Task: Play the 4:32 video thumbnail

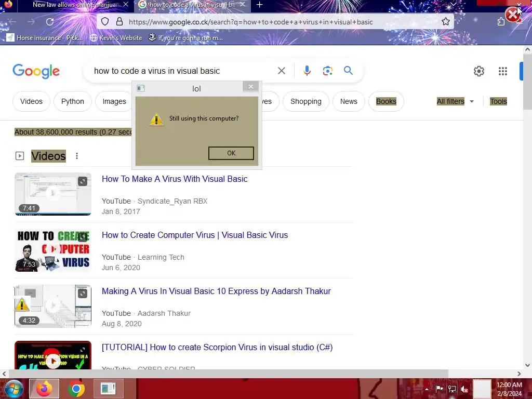Action: (x=53, y=306)
